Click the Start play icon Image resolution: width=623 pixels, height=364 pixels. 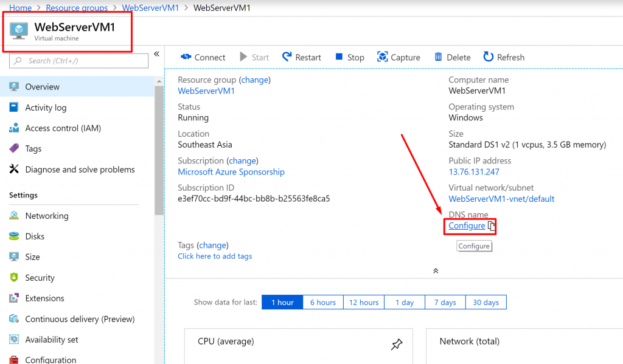[x=243, y=57]
